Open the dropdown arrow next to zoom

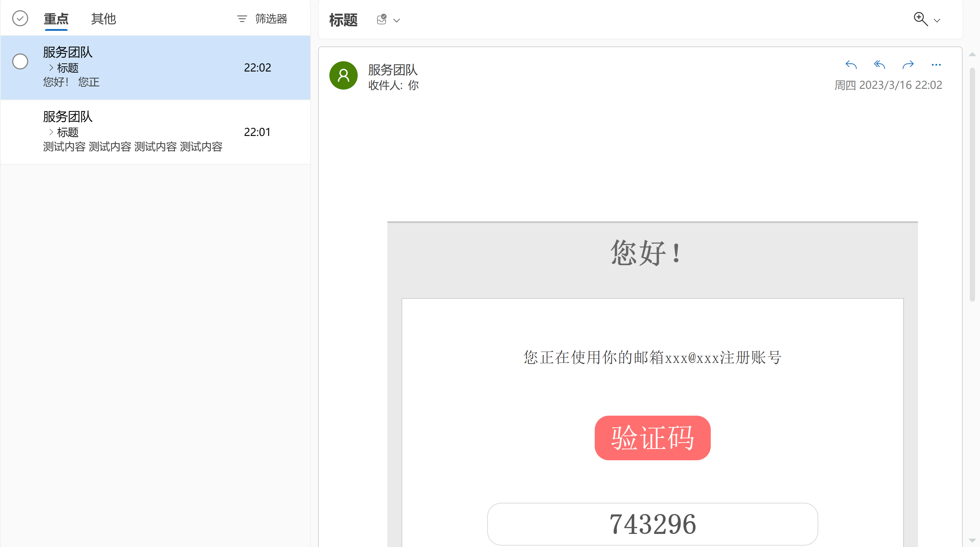pyautogui.click(x=938, y=21)
